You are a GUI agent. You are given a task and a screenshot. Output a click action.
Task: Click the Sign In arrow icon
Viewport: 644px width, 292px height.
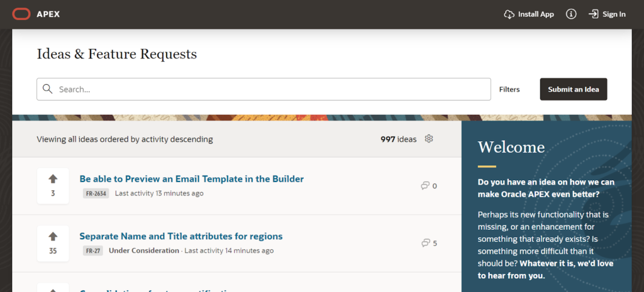[593, 14]
